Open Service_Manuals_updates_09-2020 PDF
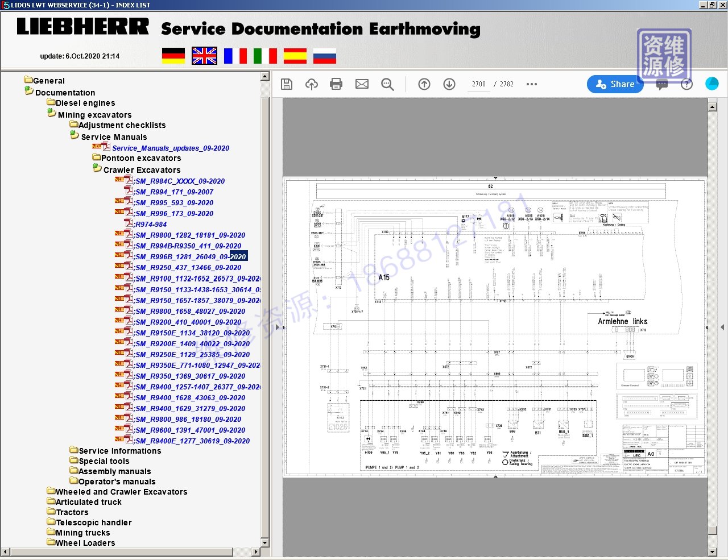The image size is (728, 560). coord(171,148)
